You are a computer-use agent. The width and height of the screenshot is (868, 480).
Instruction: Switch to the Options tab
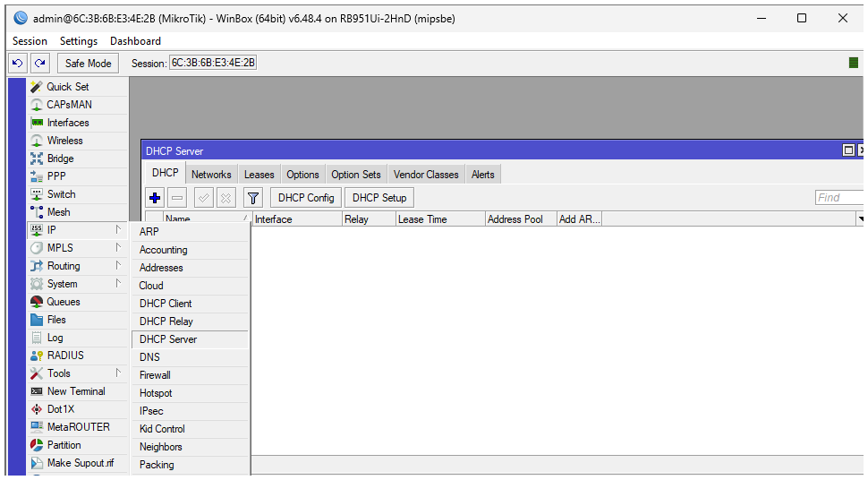[x=302, y=174]
